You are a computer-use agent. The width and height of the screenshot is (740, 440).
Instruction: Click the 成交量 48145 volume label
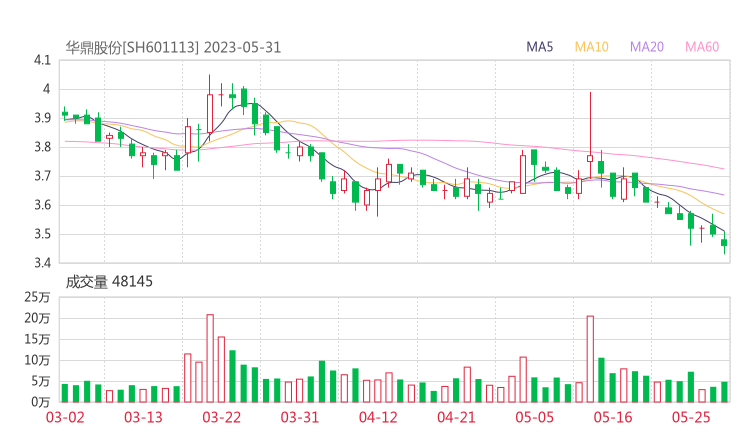pyautogui.click(x=109, y=282)
